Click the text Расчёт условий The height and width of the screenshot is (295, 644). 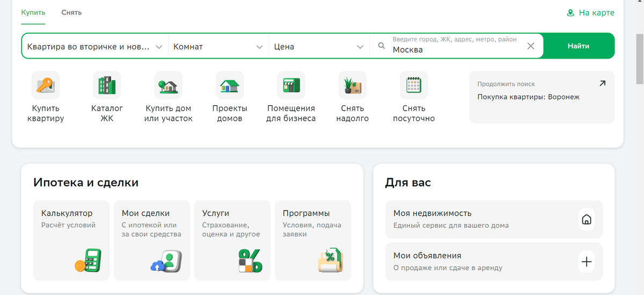coord(68,225)
